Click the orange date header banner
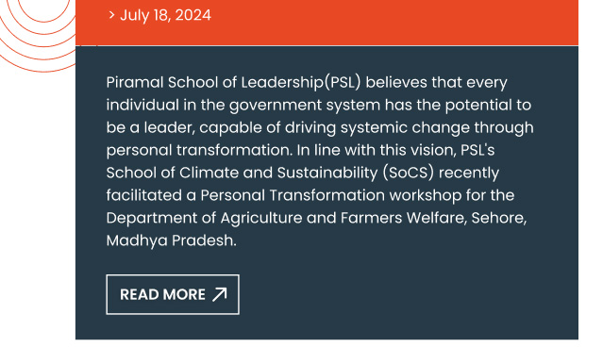Viewport: 603px width, 364px height. click(327, 23)
